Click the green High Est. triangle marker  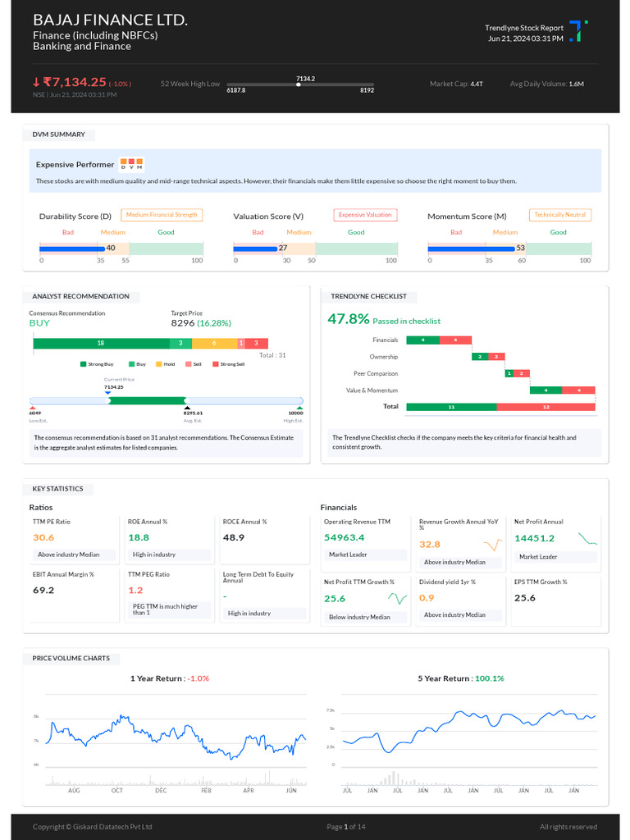(x=299, y=408)
